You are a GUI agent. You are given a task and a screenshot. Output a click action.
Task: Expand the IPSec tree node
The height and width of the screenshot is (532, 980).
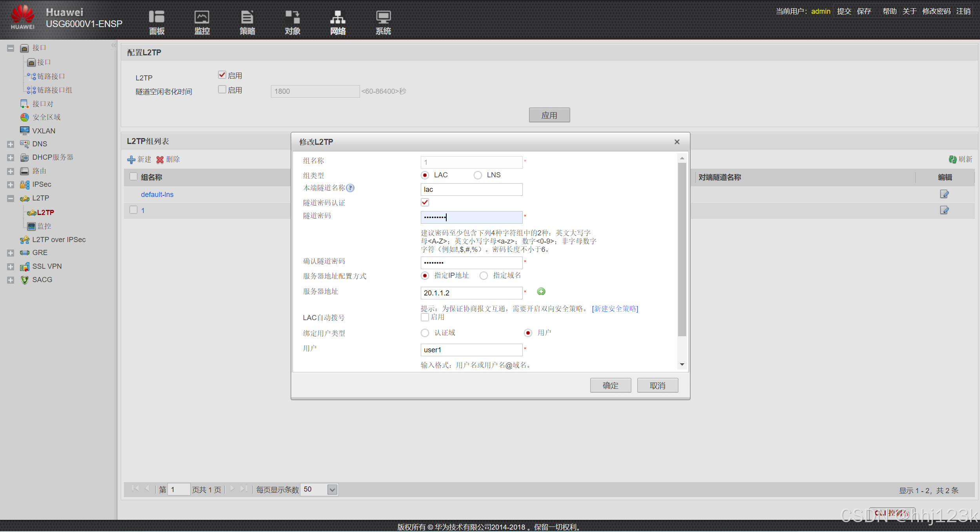pyautogui.click(x=11, y=185)
